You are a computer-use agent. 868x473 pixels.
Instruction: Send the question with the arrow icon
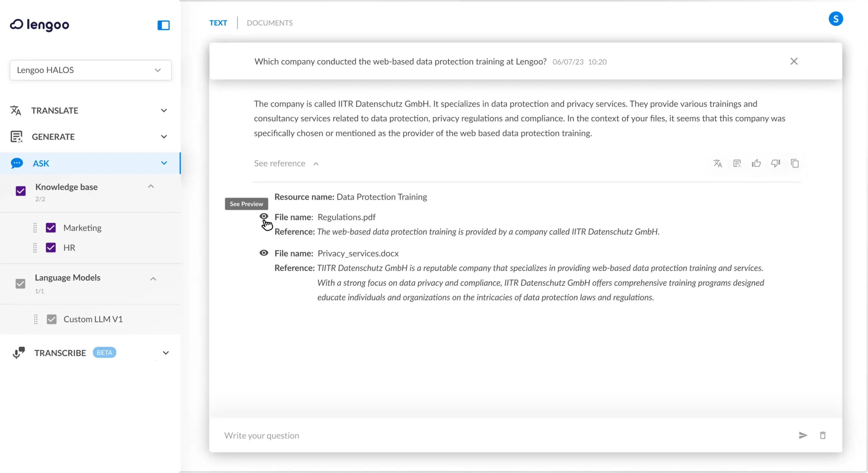pyautogui.click(x=803, y=435)
